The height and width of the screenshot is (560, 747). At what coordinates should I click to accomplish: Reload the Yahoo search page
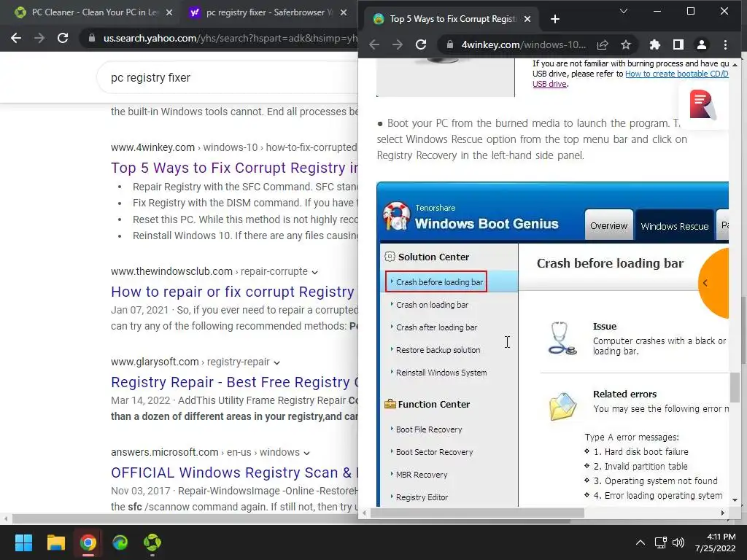pos(63,38)
